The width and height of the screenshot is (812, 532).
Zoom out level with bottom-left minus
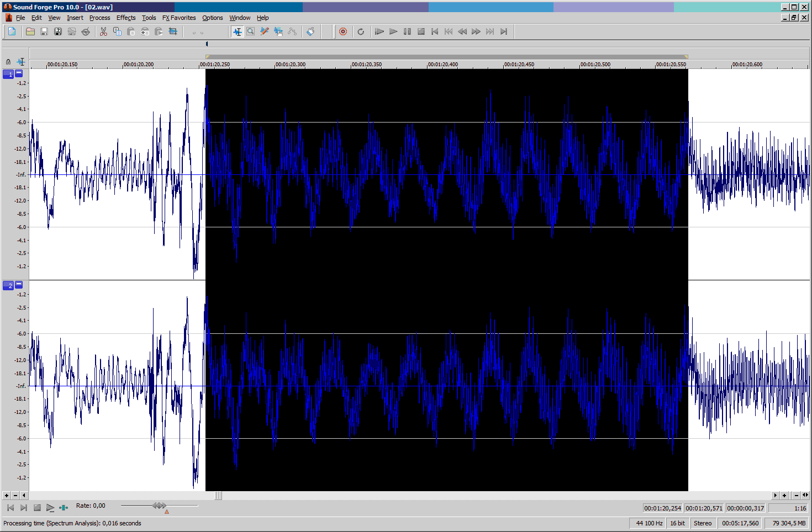tap(15, 496)
